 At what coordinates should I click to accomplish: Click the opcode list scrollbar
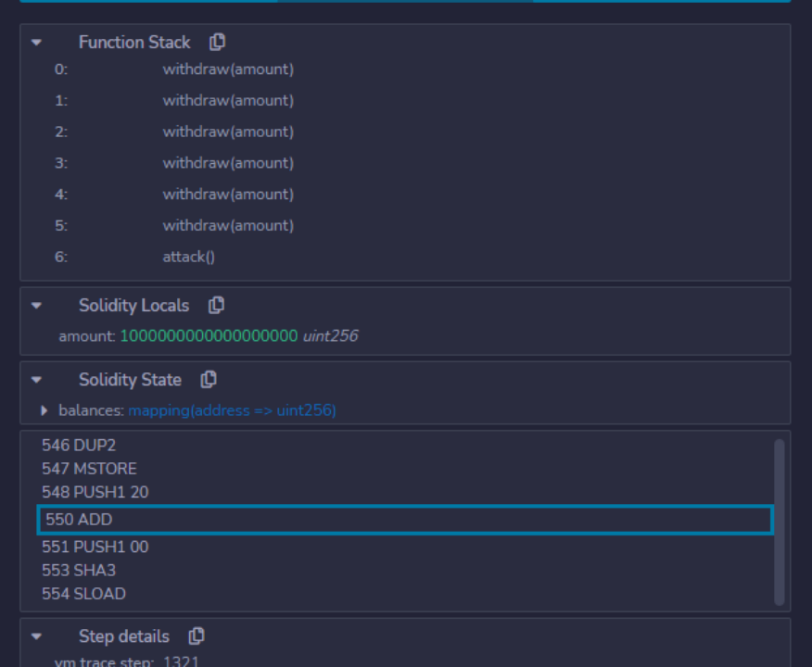tap(779, 522)
